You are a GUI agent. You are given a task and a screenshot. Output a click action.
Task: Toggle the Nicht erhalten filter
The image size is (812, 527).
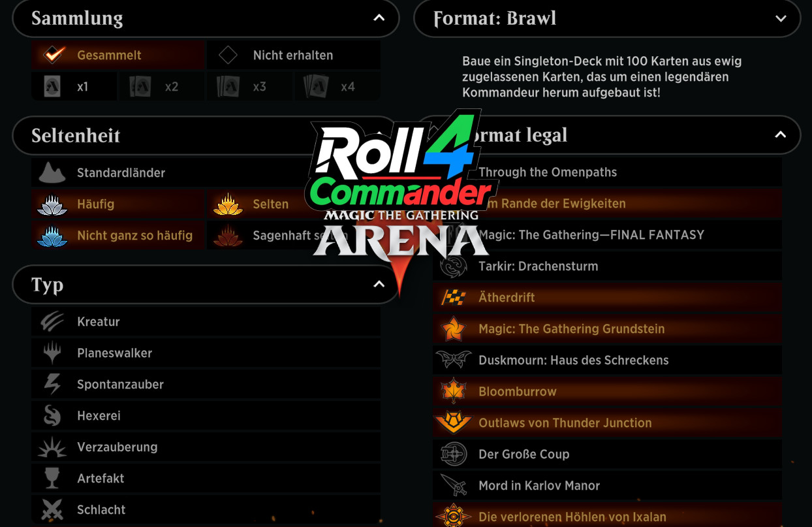click(294, 56)
